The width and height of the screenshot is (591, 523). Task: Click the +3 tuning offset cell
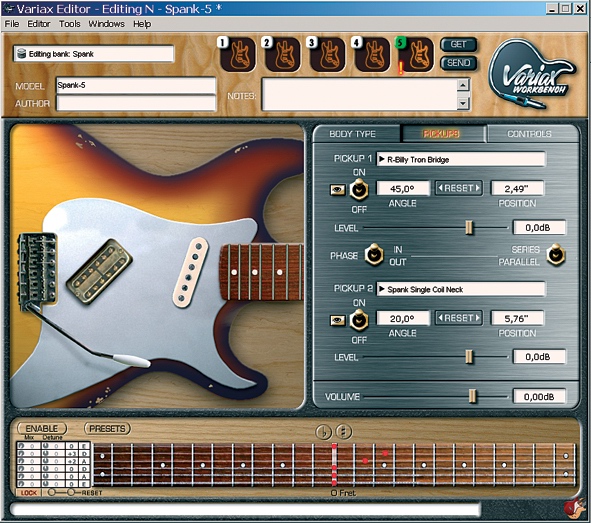point(72,453)
